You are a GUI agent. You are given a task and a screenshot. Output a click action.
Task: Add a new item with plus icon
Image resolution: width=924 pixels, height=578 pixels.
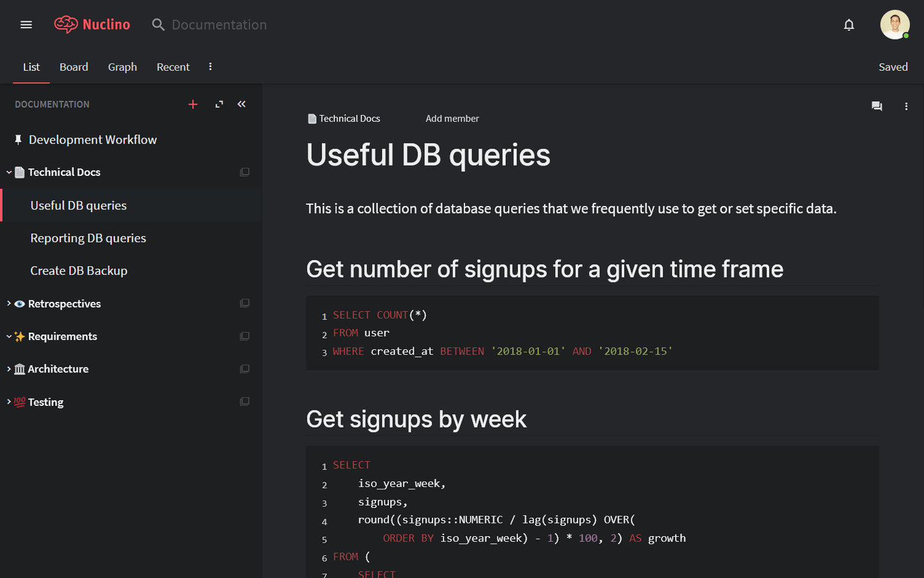coord(193,104)
